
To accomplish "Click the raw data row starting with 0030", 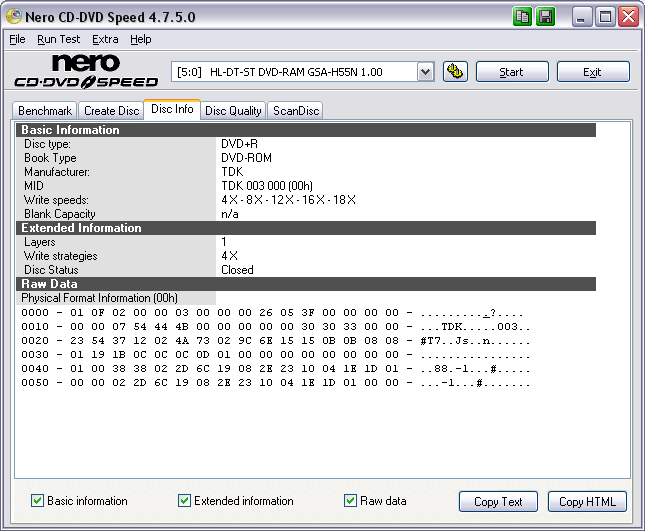I will point(276,355).
